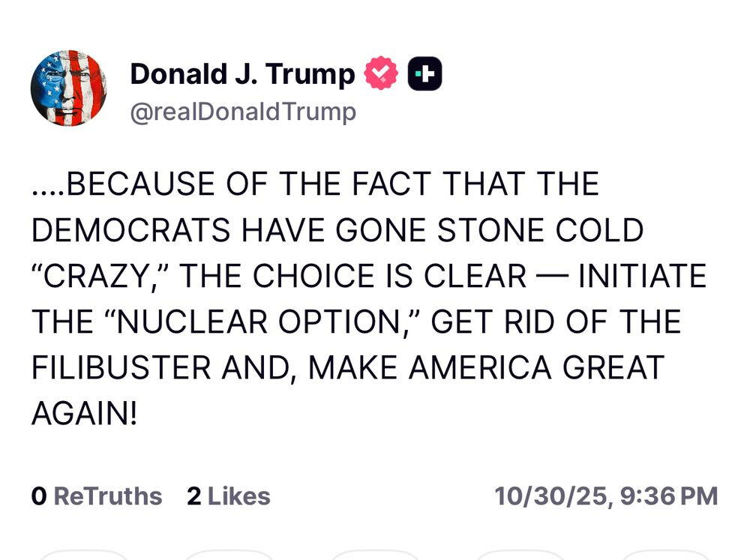
Task: Show who liked via the Likes label
Action: [238, 496]
